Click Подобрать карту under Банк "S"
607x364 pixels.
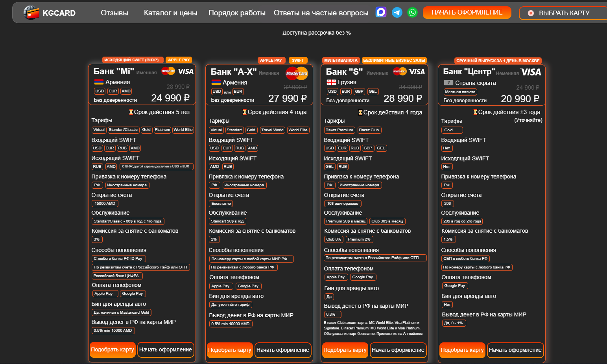tap(345, 350)
